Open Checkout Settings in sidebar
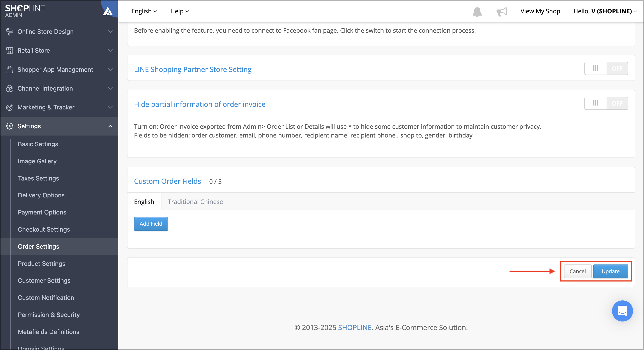 click(44, 229)
